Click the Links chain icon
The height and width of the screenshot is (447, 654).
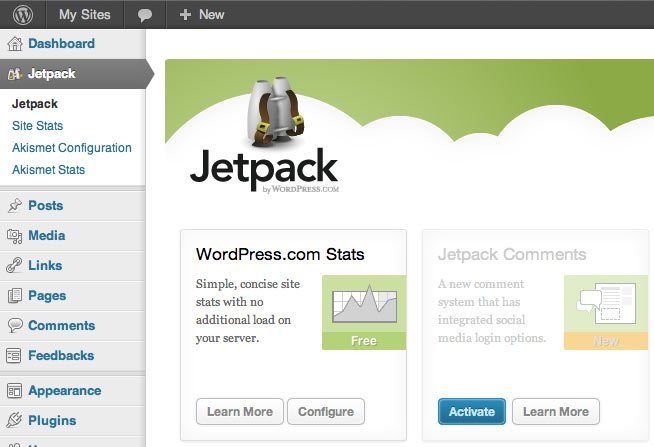(14, 266)
